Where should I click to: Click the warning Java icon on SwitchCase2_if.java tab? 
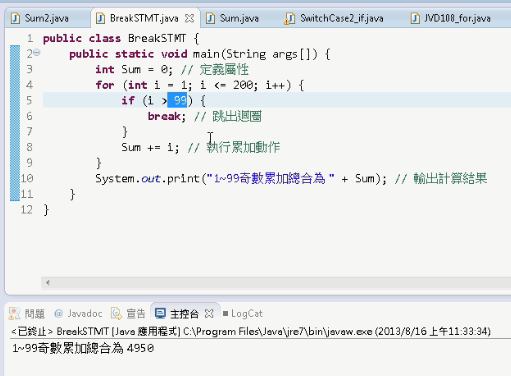(x=289, y=18)
